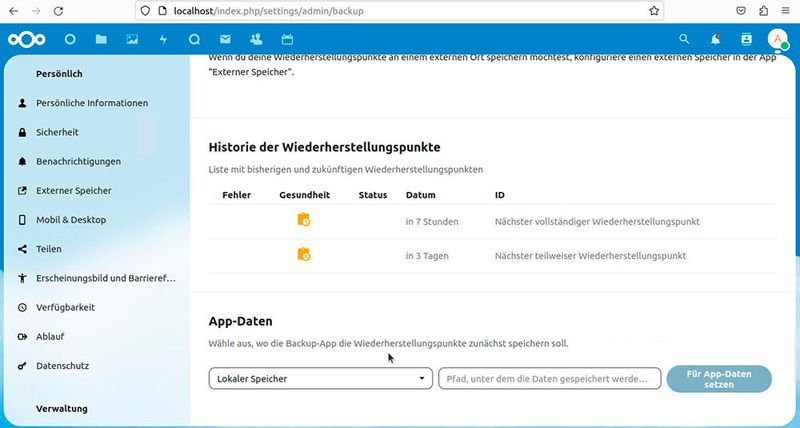This screenshot has width=800, height=428.
Task: Show notifications via bell icon
Action: point(715,39)
